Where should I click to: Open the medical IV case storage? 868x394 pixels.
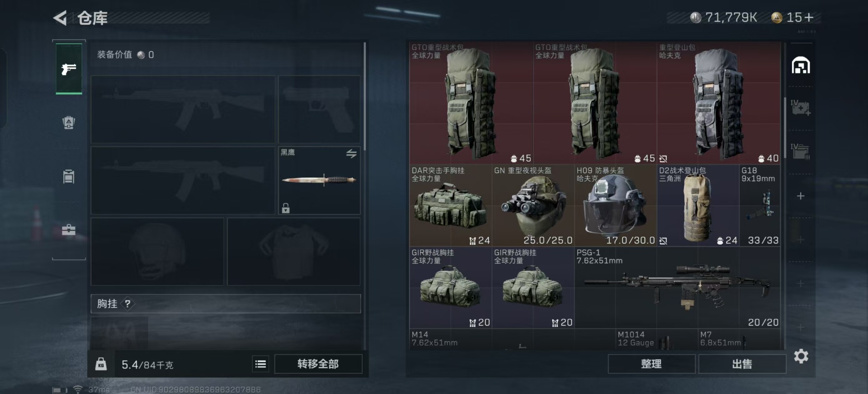800,108
